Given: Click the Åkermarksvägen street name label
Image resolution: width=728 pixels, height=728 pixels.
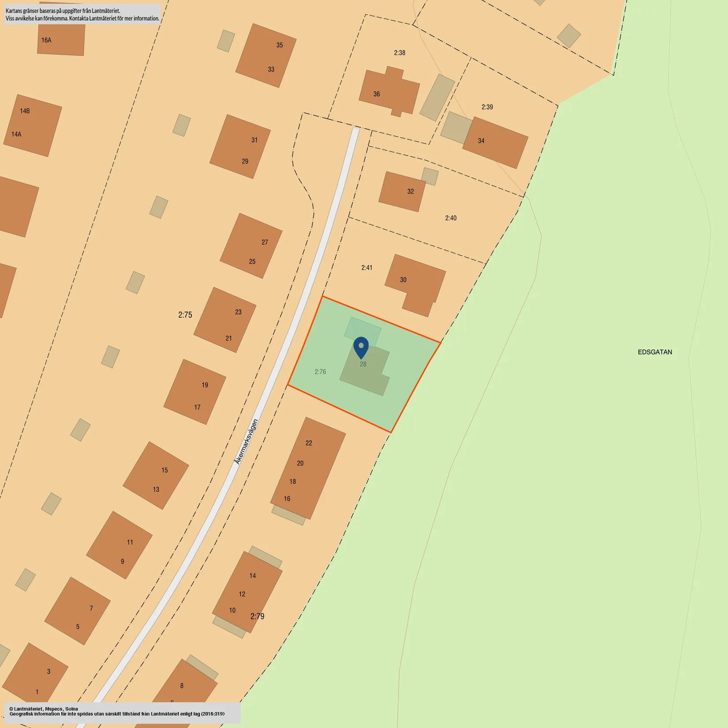Looking at the screenshot, I should (x=246, y=442).
